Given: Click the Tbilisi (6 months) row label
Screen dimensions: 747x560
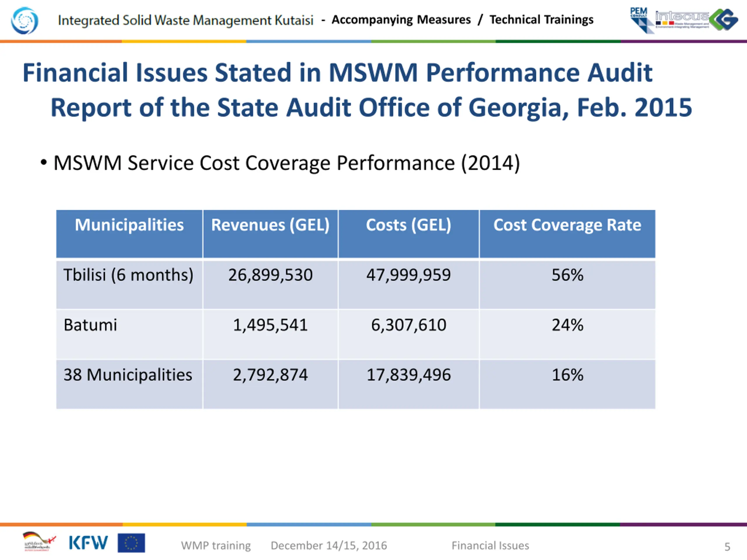Looking at the screenshot, I should click(x=129, y=275).
